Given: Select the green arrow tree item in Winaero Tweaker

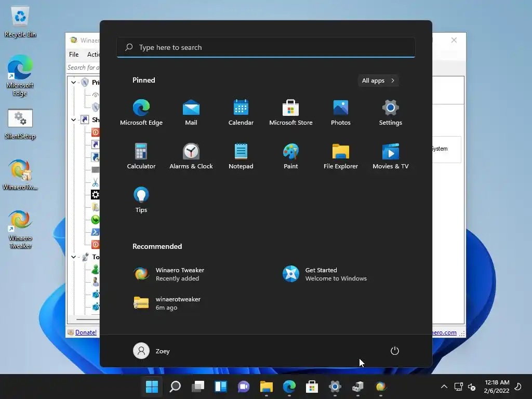Looking at the screenshot, I should coord(96,220).
